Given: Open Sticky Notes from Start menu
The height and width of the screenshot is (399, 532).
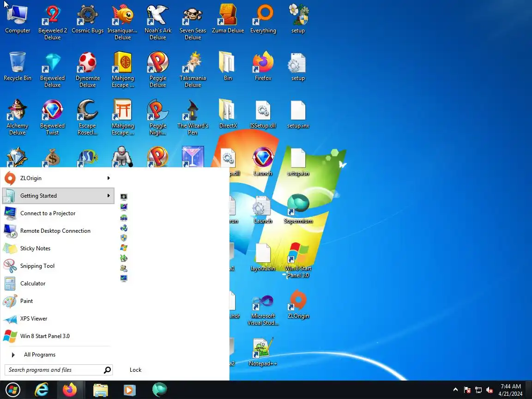Looking at the screenshot, I should [x=58, y=248].
